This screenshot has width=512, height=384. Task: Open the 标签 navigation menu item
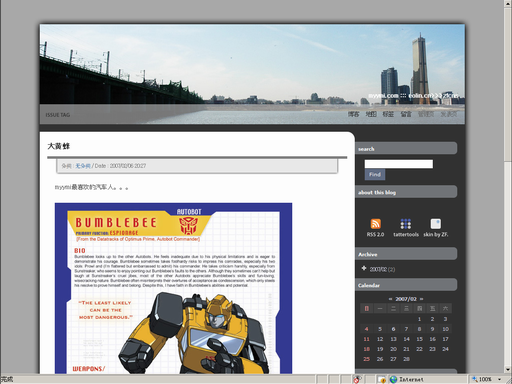[388, 114]
